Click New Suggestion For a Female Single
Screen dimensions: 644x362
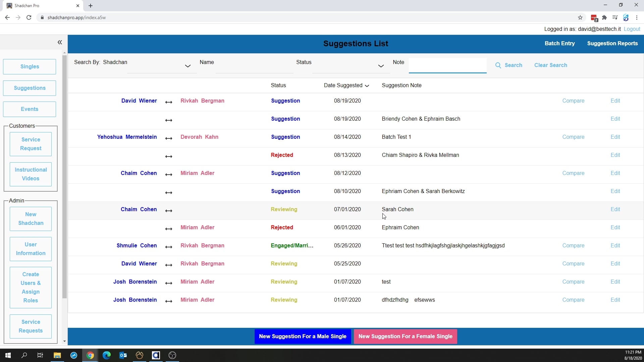pos(405,336)
